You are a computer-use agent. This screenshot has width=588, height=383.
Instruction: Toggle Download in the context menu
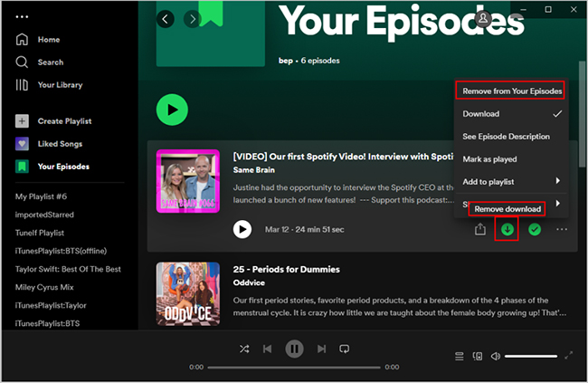click(x=511, y=114)
